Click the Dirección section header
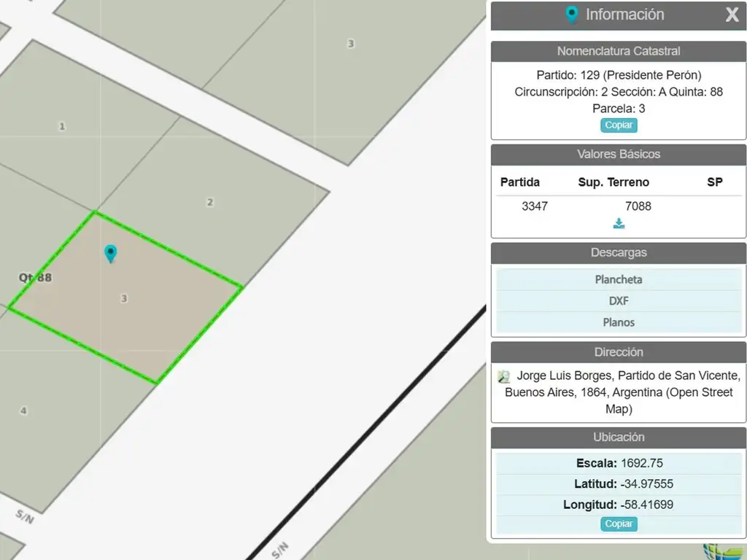 click(619, 352)
